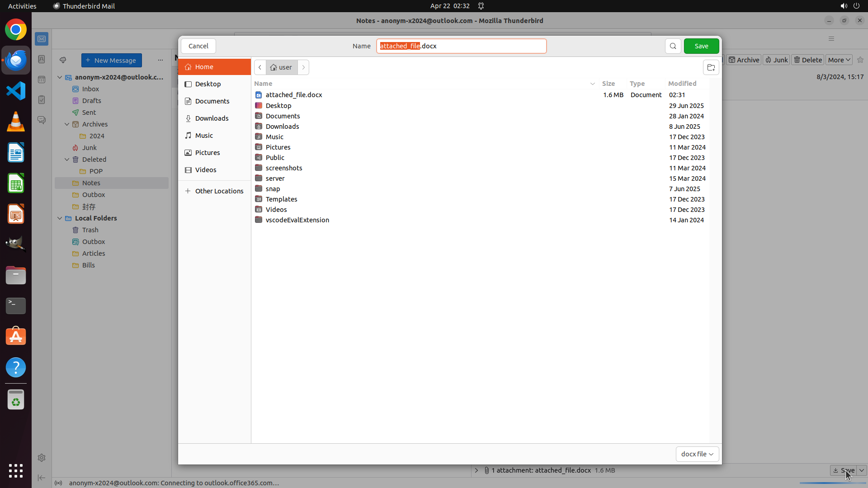Select Downloads in dialog sidebar

[212, 118]
